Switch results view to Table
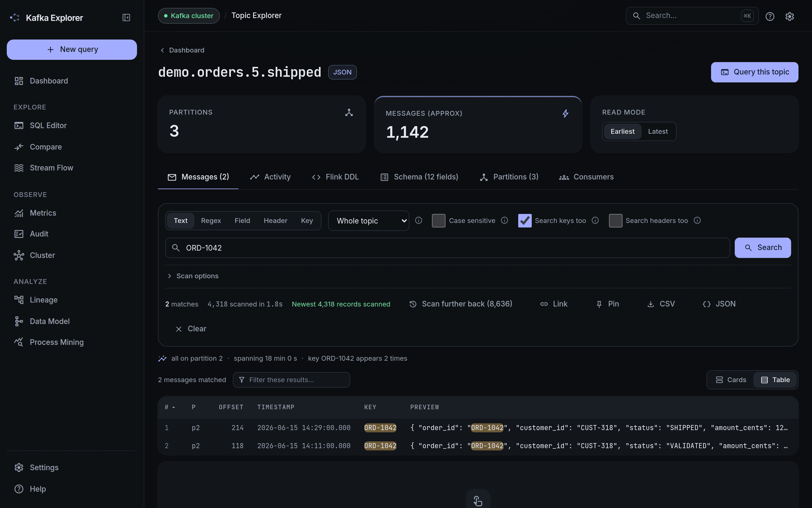The width and height of the screenshot is (812, 508). (775, 380)
